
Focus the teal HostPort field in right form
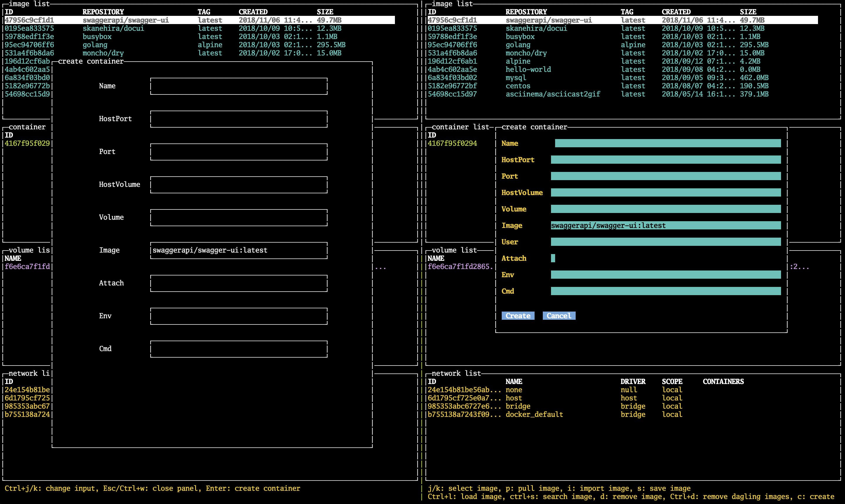coord(666,160)
